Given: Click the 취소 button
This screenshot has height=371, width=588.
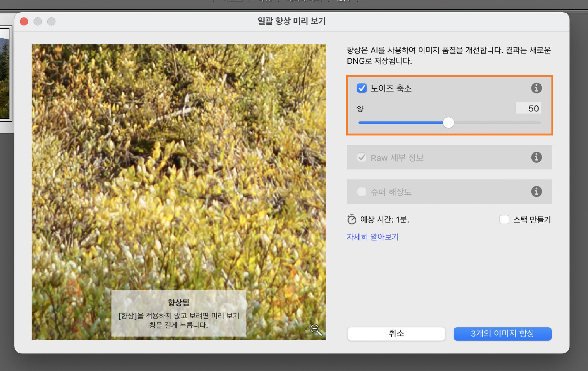Looking at the screenshot, I should tap(396, 334).
